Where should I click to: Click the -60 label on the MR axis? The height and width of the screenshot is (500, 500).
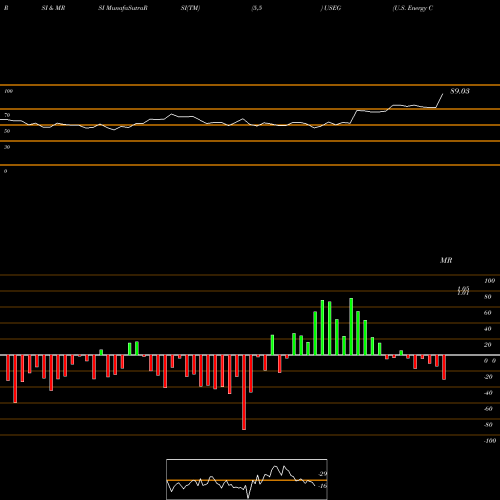488,409
